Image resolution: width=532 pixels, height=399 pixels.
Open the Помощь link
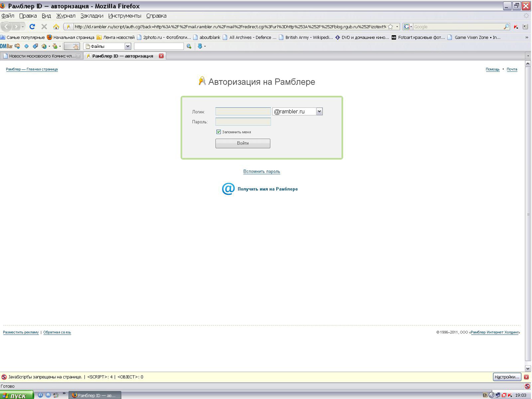point(493,69)
